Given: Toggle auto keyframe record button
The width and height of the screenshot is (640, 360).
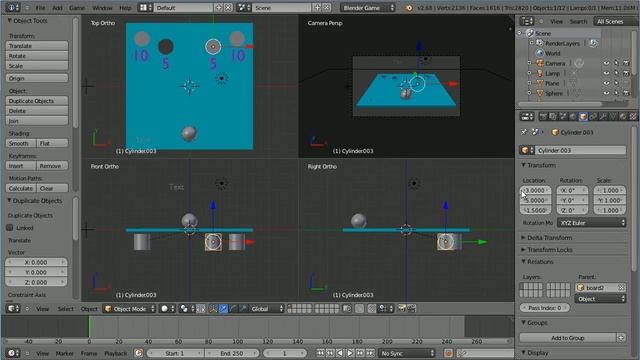Looking at the screenshot, I should tap(448, 353).
